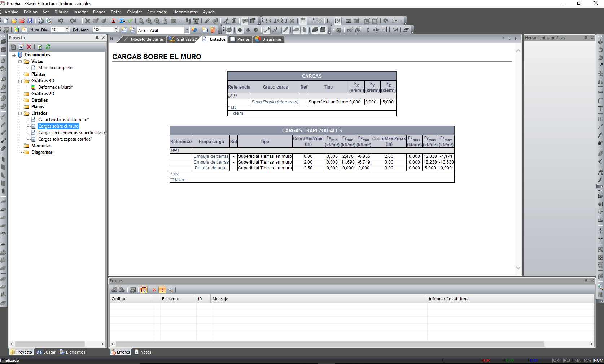This screenshot has height=364, width=604.
Task: Print using the printer toolbar icon
Action: pos(41,21)
